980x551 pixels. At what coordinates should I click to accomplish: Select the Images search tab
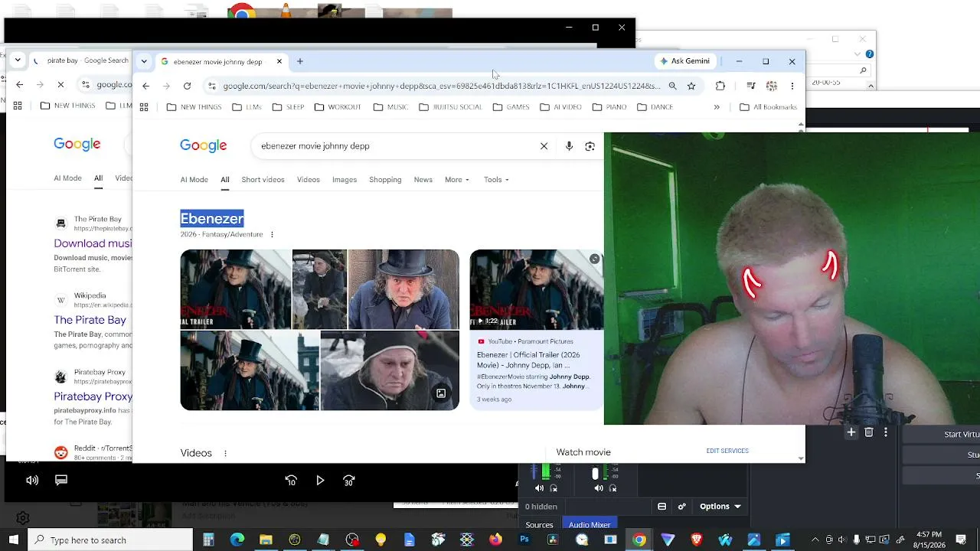coord(345,180)
